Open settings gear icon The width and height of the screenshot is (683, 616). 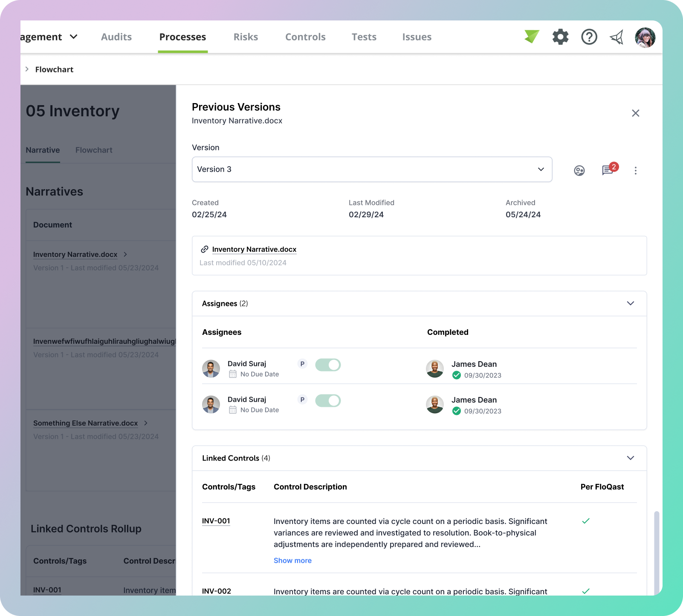click(560, 37)
